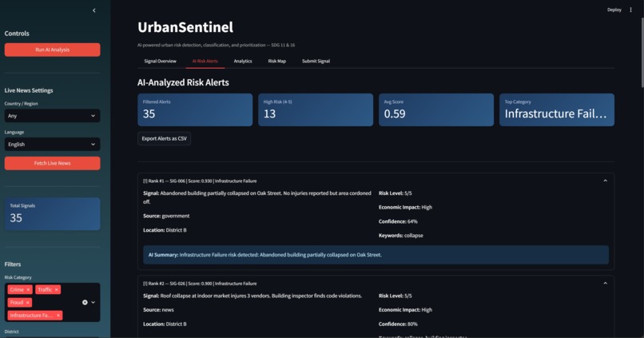Click the Rank #1 SIG-006 header text
The image size is (644, 338).
(x=200, y=181)
